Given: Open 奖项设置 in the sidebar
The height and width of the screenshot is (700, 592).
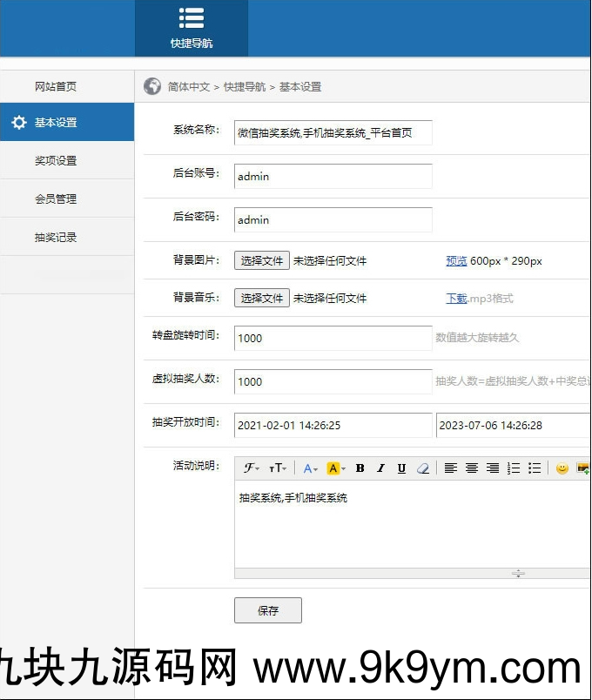Looking at the screenshot, I should click(56, 161).
